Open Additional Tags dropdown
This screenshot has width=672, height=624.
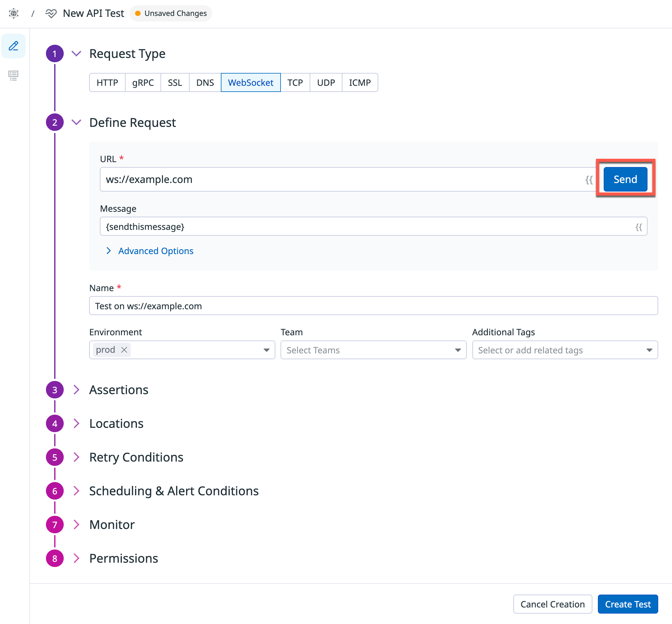click(565, 350)
